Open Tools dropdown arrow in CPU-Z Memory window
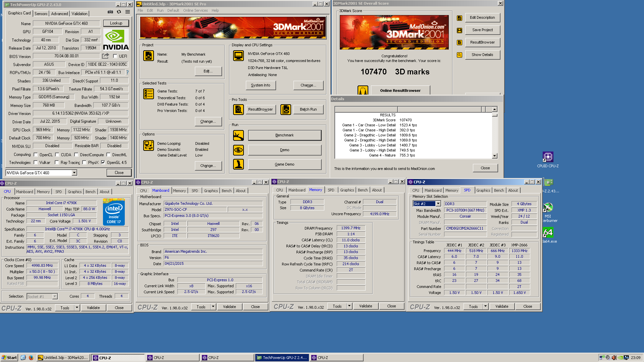 click(x=349, y=306)
